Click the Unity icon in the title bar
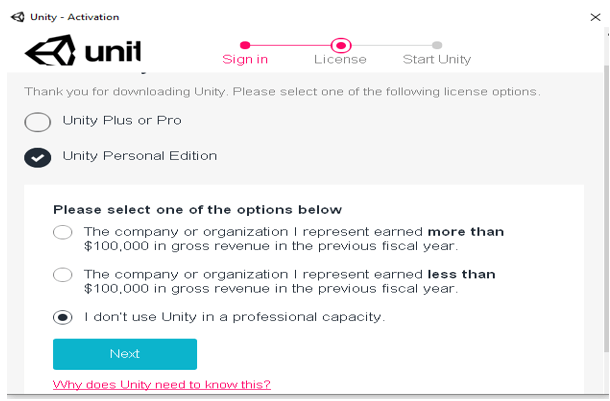Image resolution: width=610 pixels, height=401 pixels. 15,16
